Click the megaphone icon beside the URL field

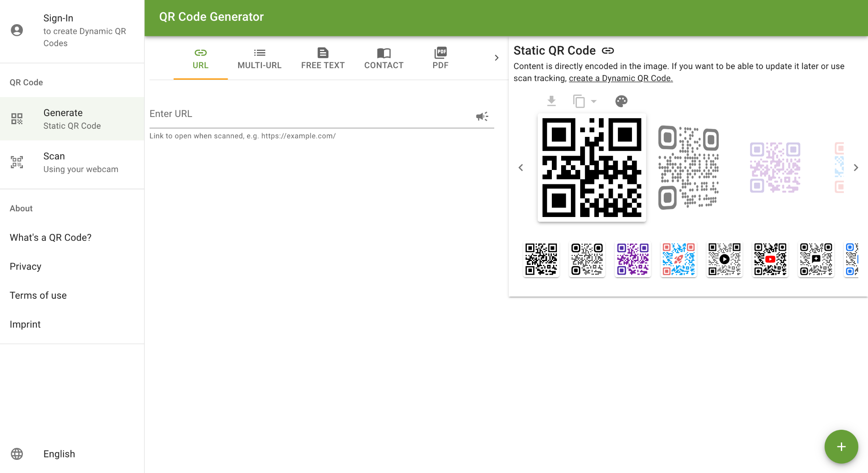pyautogui.click(x=481, y=116)
